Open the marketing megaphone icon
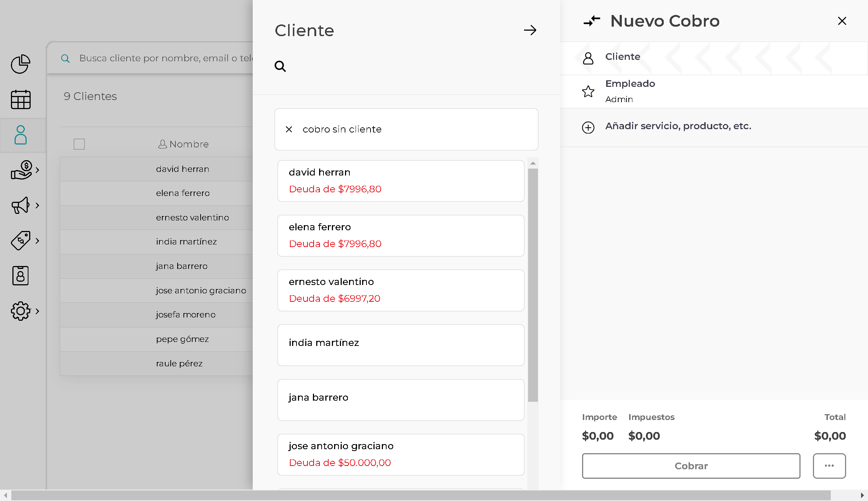 click(20, 205)
